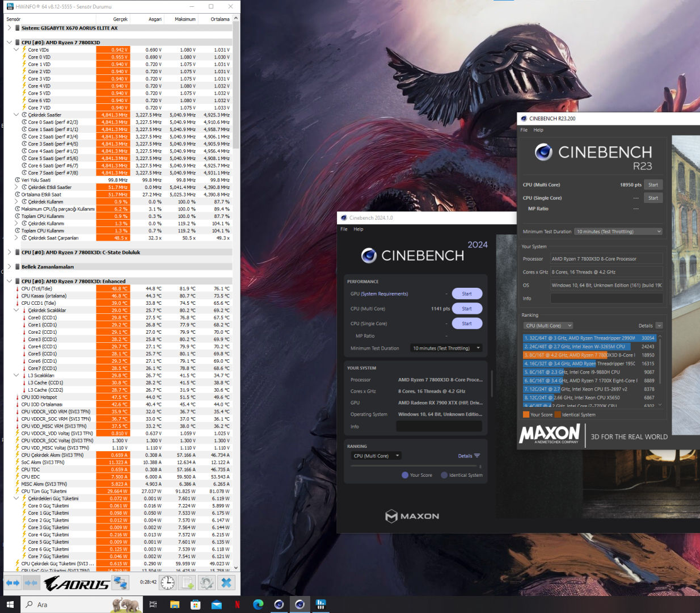Open Help menu in Cinebench 2024

[359, 229]
